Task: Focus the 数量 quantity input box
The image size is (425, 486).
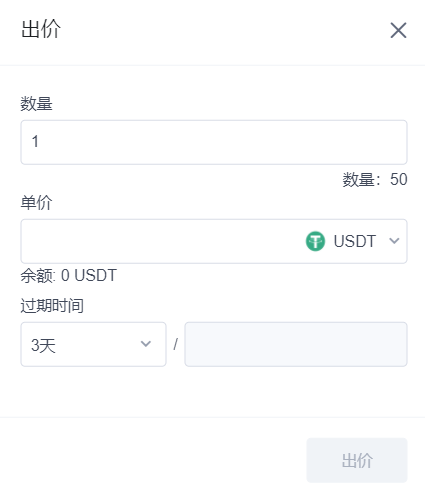Action: pyautogui.click(x=214, y=142)
